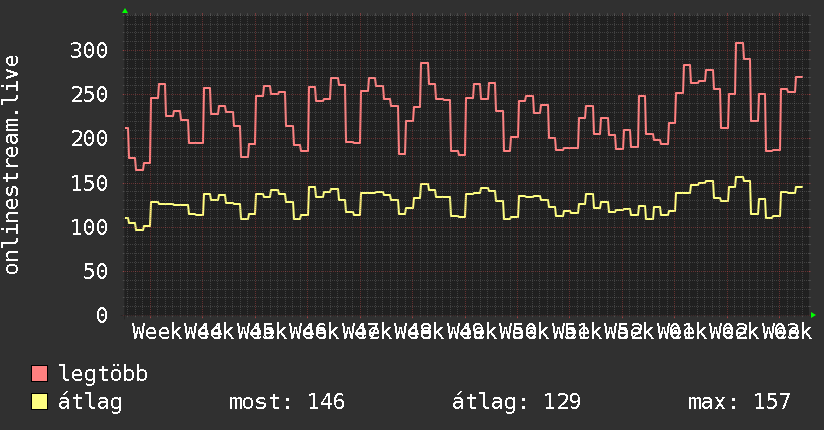Select the átlag legend label

pyautogui.click(x=90, y=402)
